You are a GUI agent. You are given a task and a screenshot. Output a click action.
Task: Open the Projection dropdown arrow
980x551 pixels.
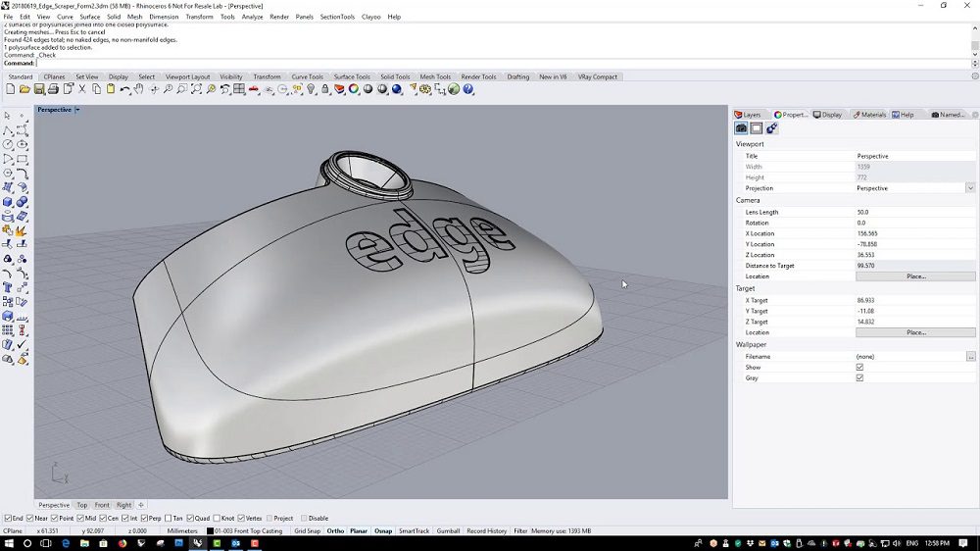point(970,188)
